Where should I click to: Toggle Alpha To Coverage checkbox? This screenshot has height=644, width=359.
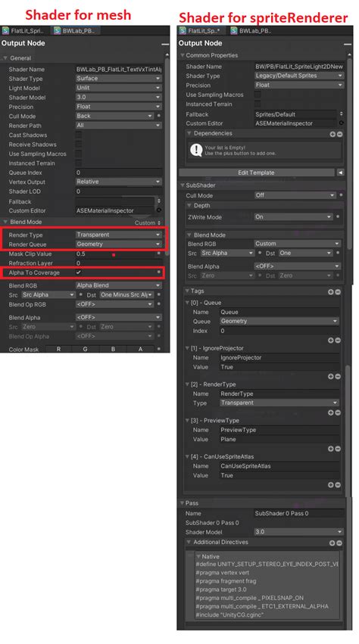pos(79,272)
